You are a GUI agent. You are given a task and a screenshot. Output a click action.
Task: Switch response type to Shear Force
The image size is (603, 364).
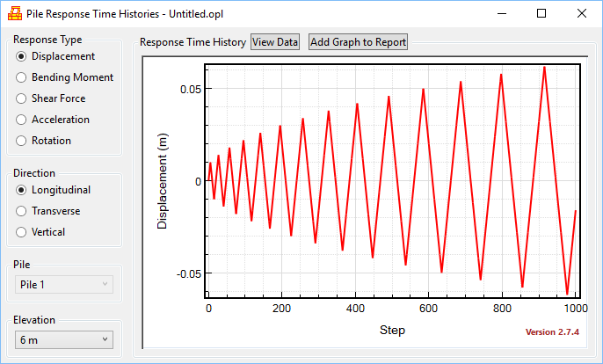coord(22,98)
